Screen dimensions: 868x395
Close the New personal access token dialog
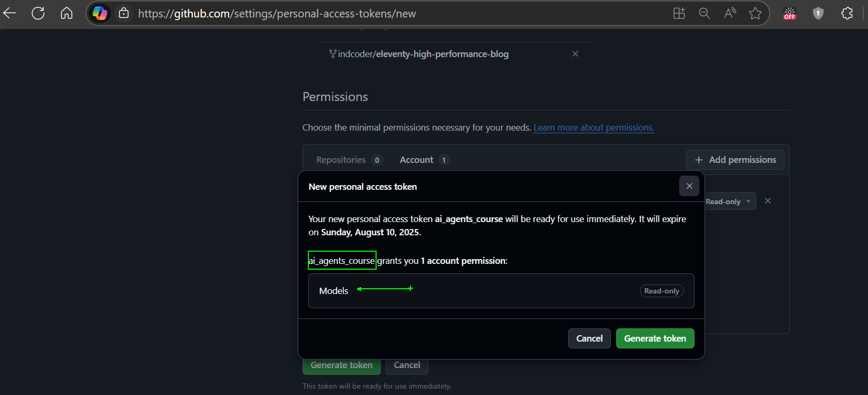point(689,186)
